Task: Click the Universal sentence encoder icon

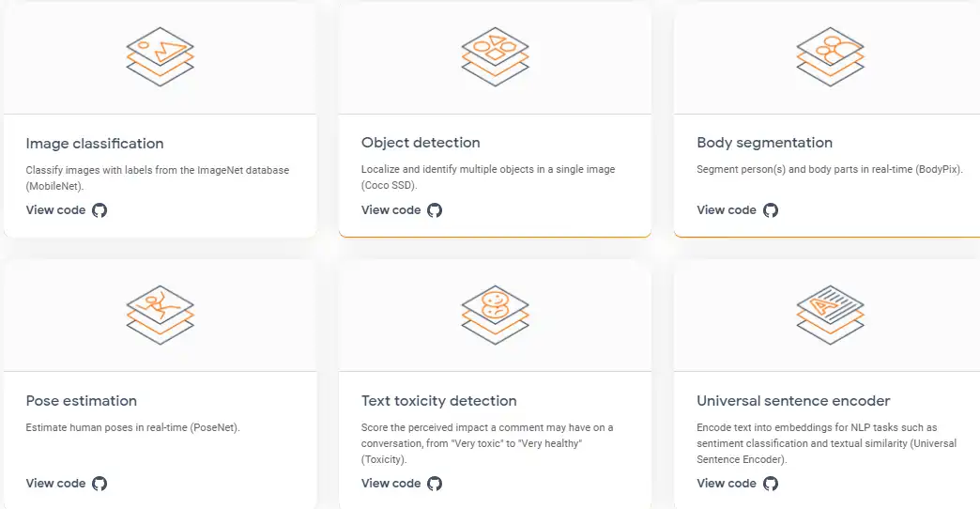Action: point(830,315)
